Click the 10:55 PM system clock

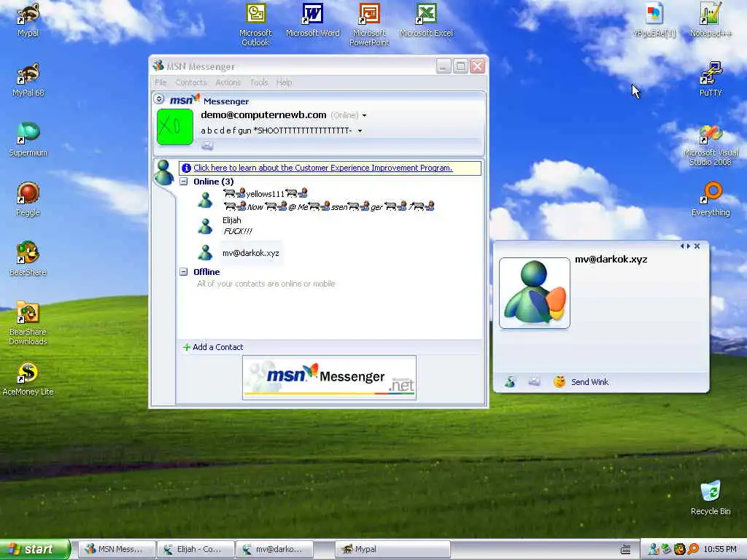point(720,550)
